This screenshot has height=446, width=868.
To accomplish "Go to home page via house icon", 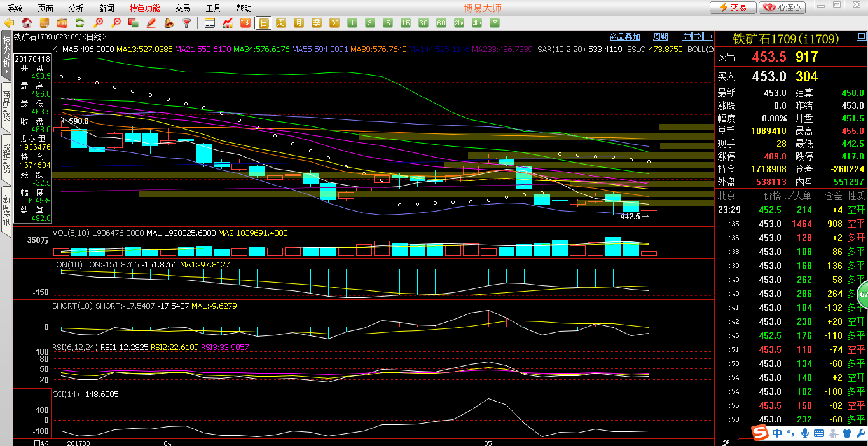I will [x=27, y=23].
